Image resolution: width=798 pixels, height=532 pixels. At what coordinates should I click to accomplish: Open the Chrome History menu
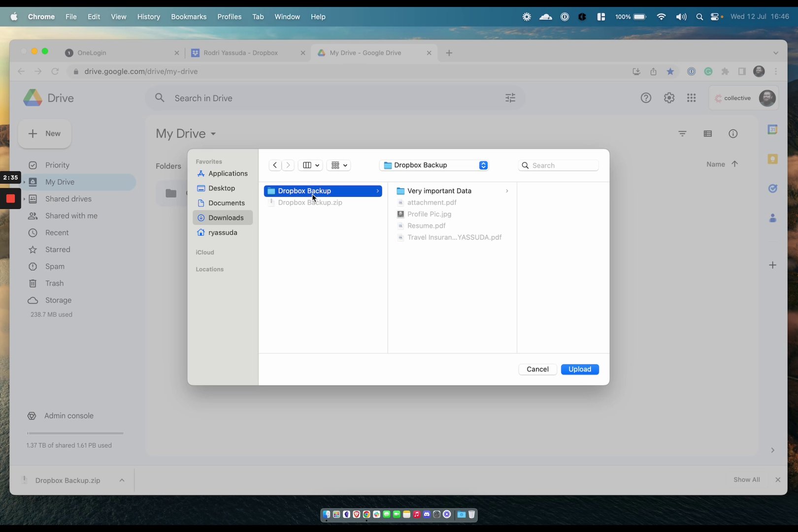coord(148,17)
